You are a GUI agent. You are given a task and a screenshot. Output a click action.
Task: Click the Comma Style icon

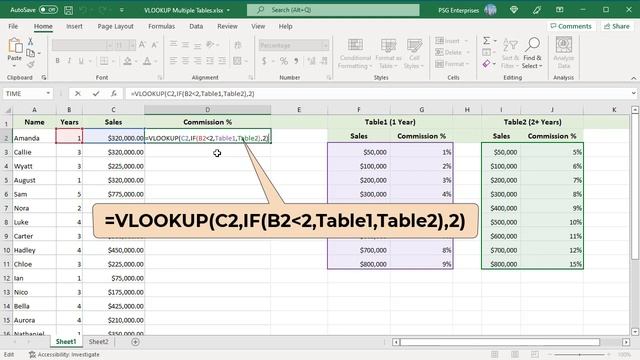tap(296, 61)
